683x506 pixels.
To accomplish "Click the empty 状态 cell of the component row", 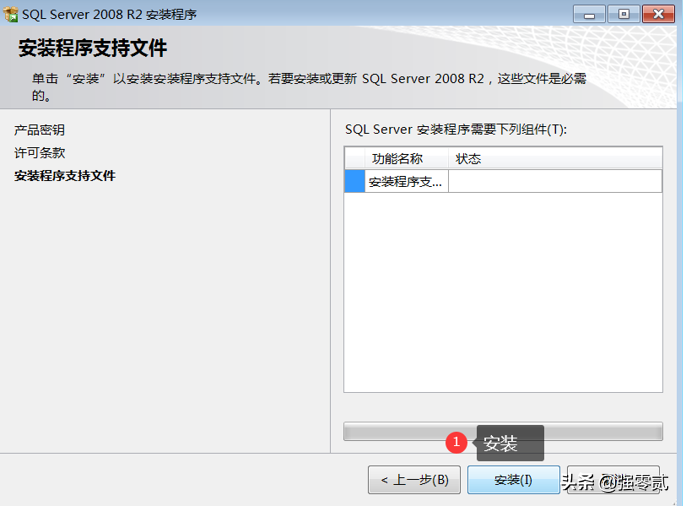I will [555, 181].
